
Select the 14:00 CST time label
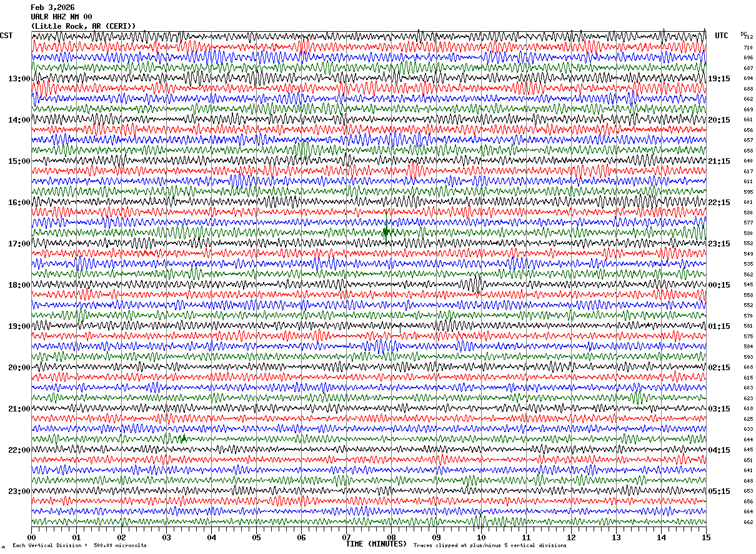click(x=19, y=120)
